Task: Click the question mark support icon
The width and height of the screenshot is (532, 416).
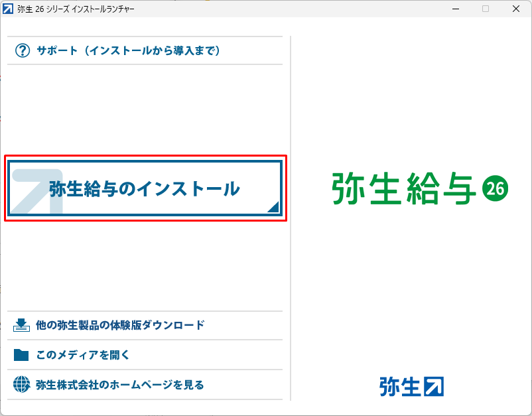Action: (23, 50)
